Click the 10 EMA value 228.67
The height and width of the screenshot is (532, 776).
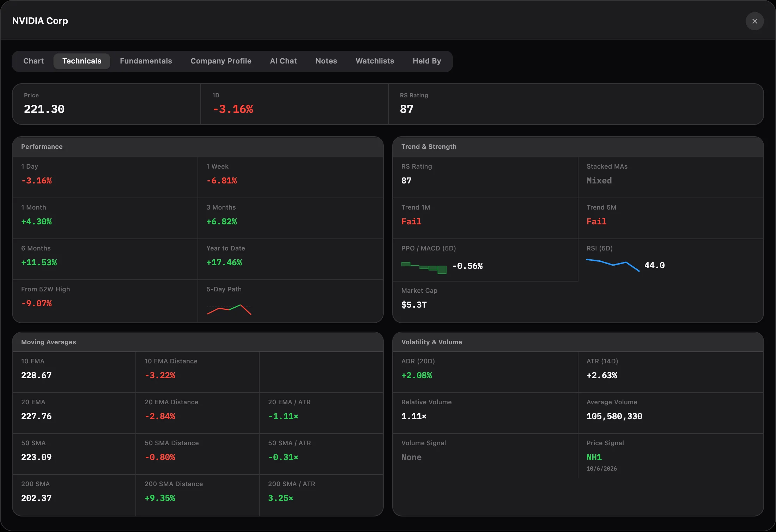pyautogui.click(x=36, y=375)
